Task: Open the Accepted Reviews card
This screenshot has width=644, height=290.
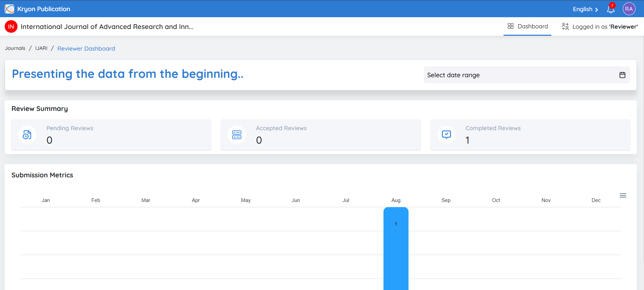Action: click(321, 135)
